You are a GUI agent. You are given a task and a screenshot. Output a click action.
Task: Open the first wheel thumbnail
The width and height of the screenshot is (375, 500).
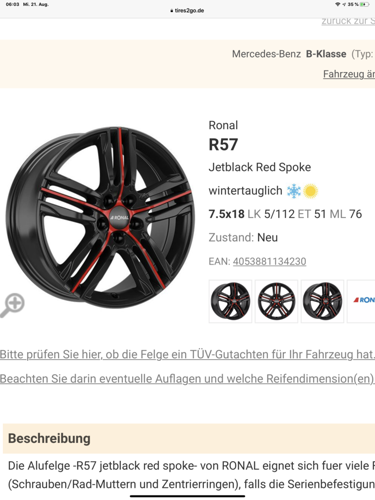coord(230,301)
